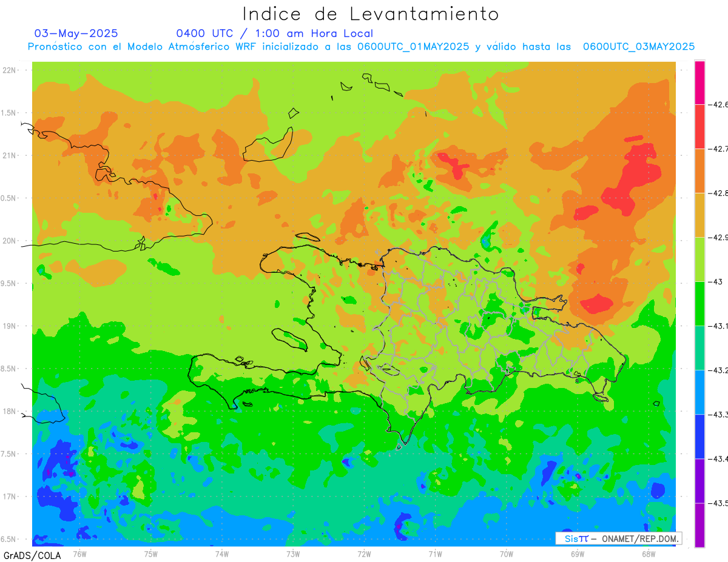Image resolution: width=728 pixels, height=562 pixels.
Task: Click the "18N" latitude label
Action: pyautogui.click(x=10, y=412)
